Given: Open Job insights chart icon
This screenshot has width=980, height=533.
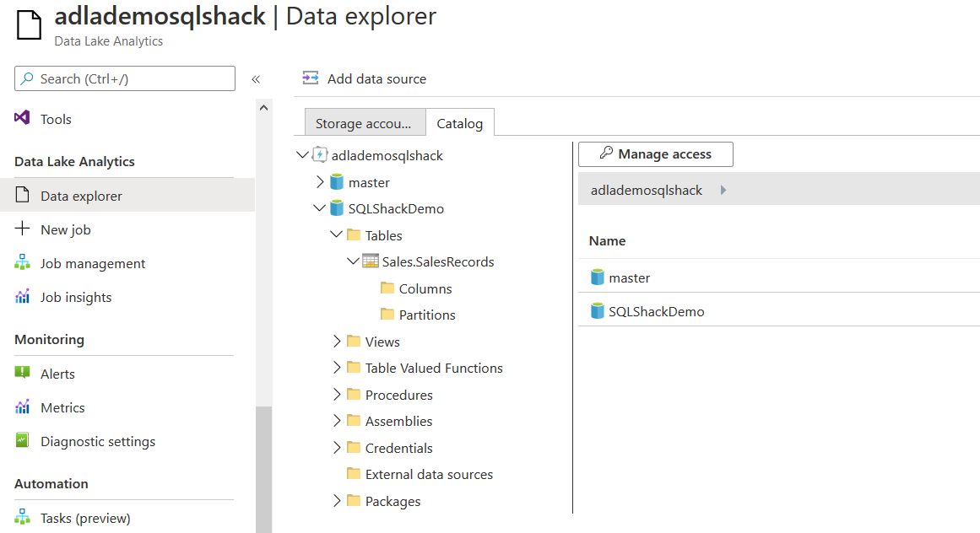Looking at the screenshot, I should coord(23,297).
